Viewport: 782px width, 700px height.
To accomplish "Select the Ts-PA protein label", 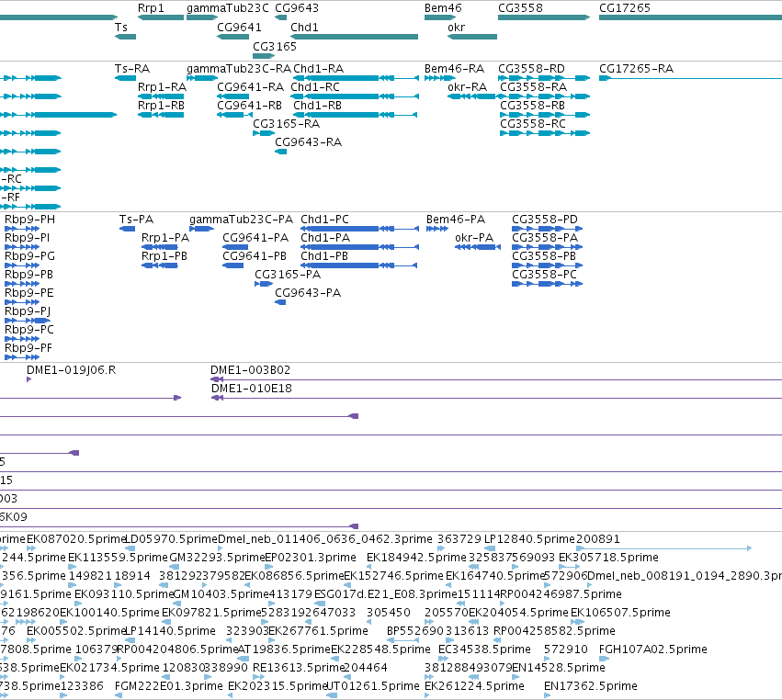I will tap(136, 220).
